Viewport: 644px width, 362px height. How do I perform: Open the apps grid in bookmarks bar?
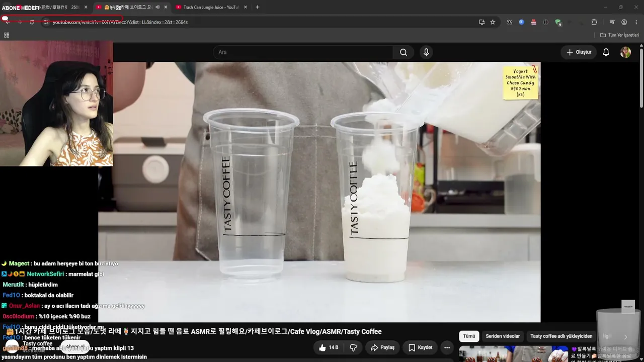[x=7, y=35]
